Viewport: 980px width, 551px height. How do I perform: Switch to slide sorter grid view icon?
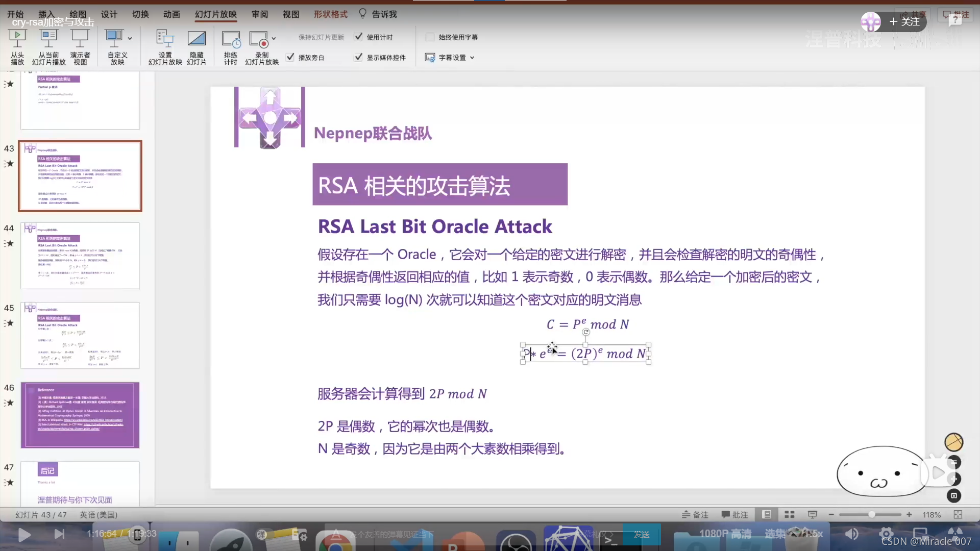tap(790, 514)
